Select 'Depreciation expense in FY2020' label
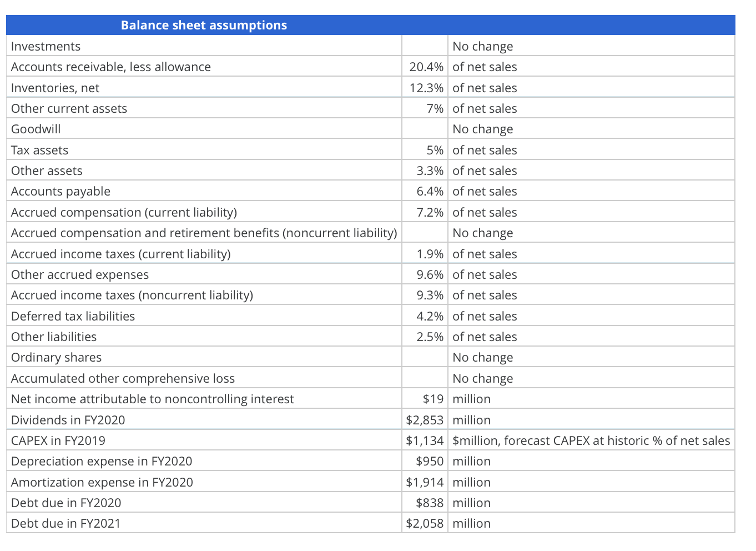The image size is (756, 551). tap(102, 461)
